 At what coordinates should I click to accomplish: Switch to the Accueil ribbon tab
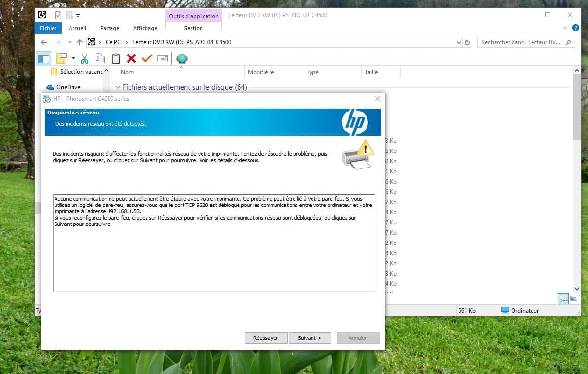(x=77, y=28)
